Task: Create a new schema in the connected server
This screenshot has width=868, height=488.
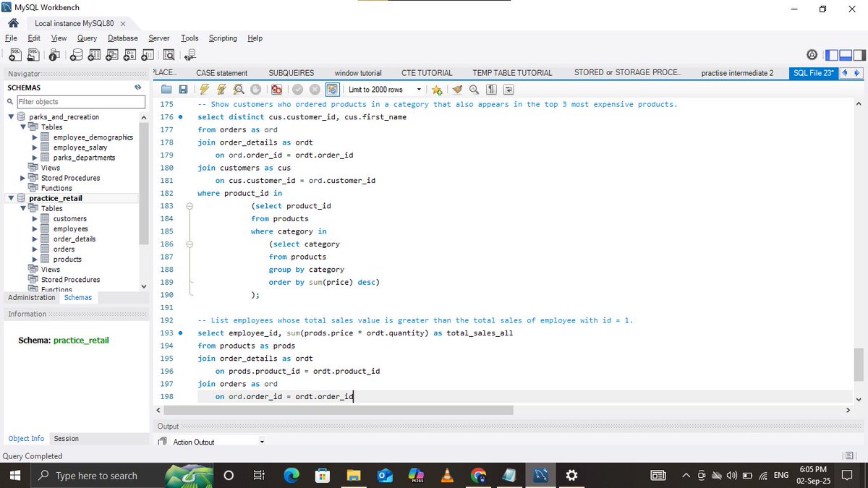Action: click(76, 55)
